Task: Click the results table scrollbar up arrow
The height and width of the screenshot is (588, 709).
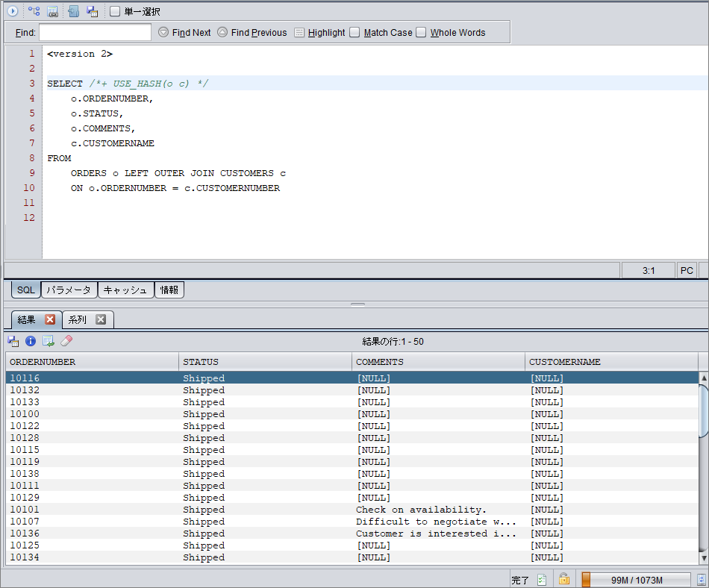Action: pos(704,378)
